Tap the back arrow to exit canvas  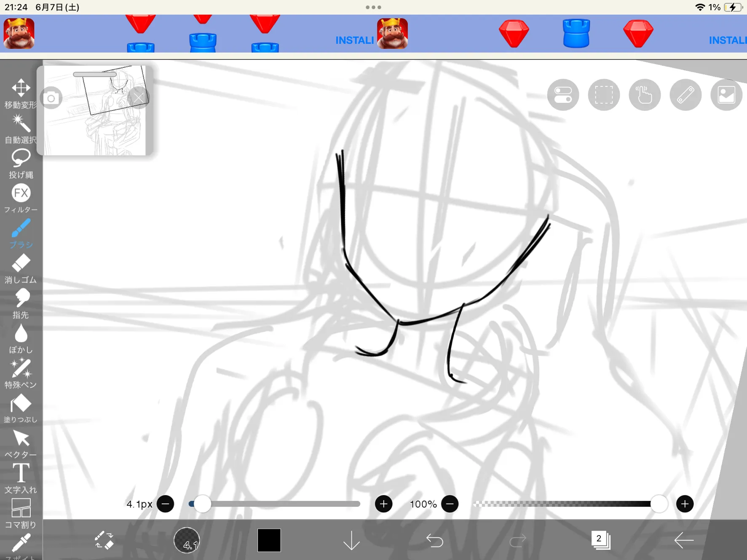tap(683, 540)
